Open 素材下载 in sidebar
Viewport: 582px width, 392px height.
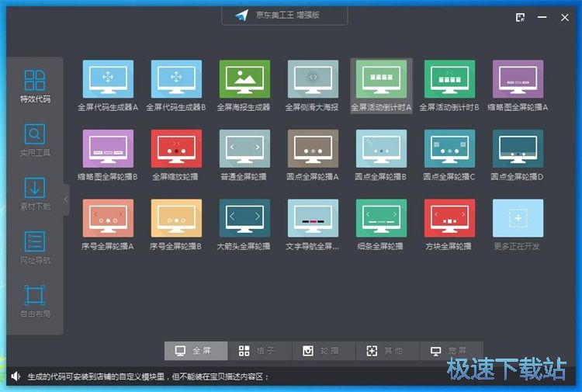pos(35,194)
